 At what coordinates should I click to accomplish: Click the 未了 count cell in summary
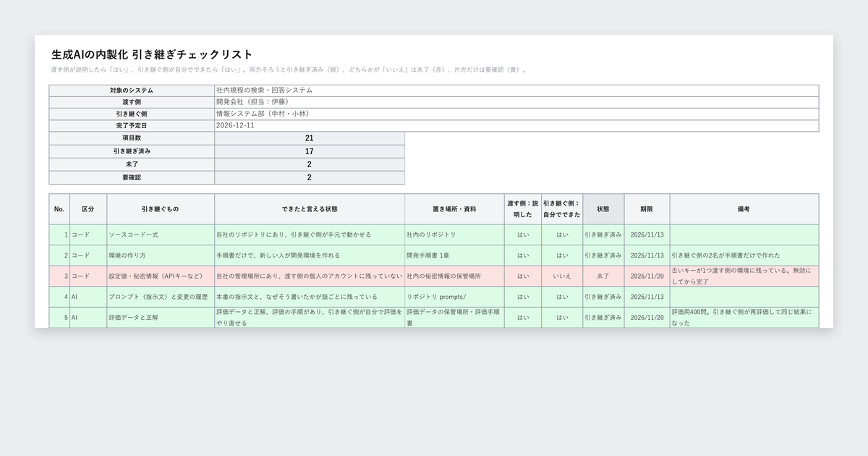pyautogui.click(x=310, y=164)
